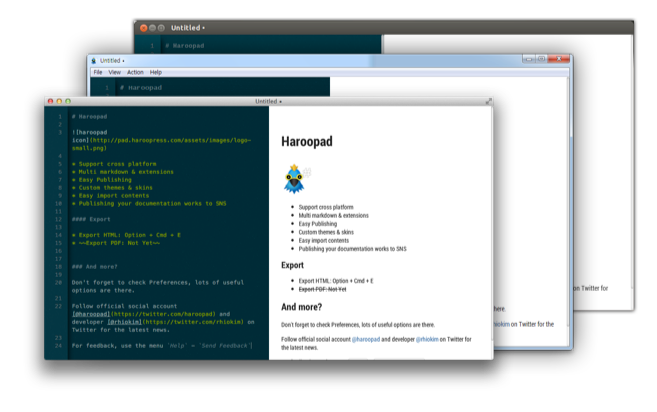Open the View menu
657x412 pixels.
pos(114,72)
